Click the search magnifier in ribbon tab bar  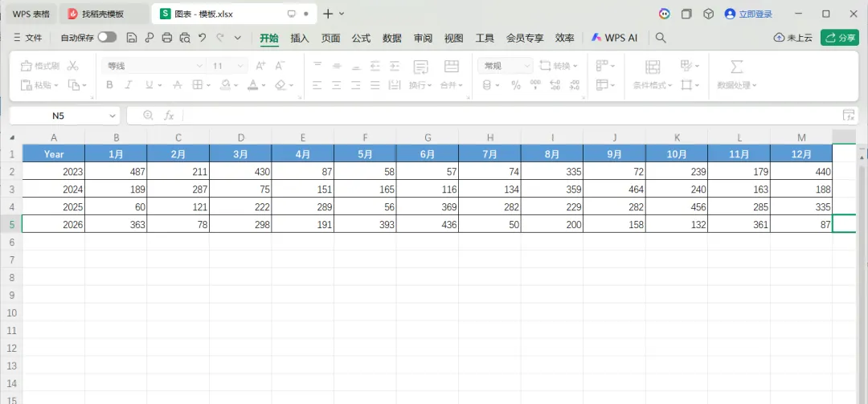661,38
